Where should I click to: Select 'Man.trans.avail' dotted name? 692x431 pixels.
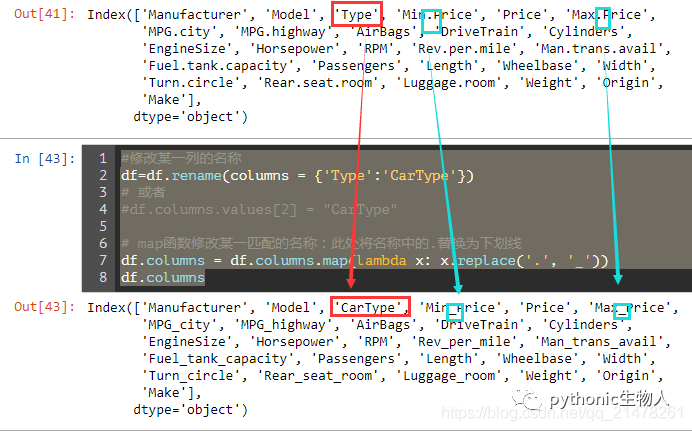598,49
